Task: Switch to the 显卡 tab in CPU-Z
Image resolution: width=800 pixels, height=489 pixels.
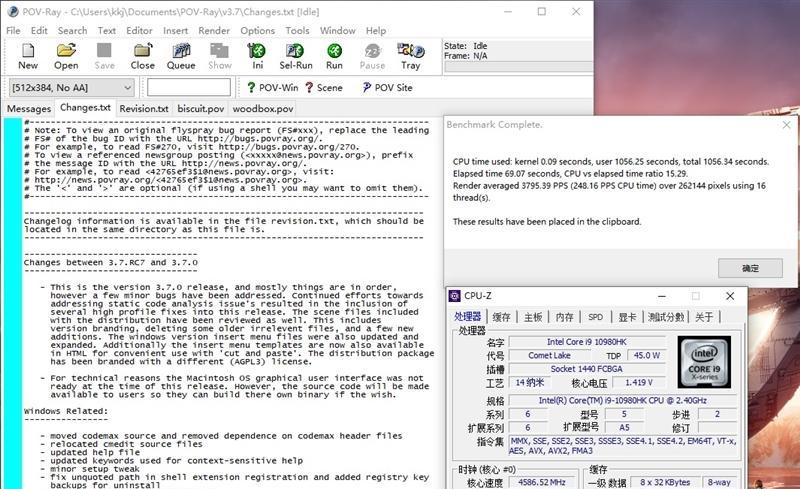Action: [627, 317]
